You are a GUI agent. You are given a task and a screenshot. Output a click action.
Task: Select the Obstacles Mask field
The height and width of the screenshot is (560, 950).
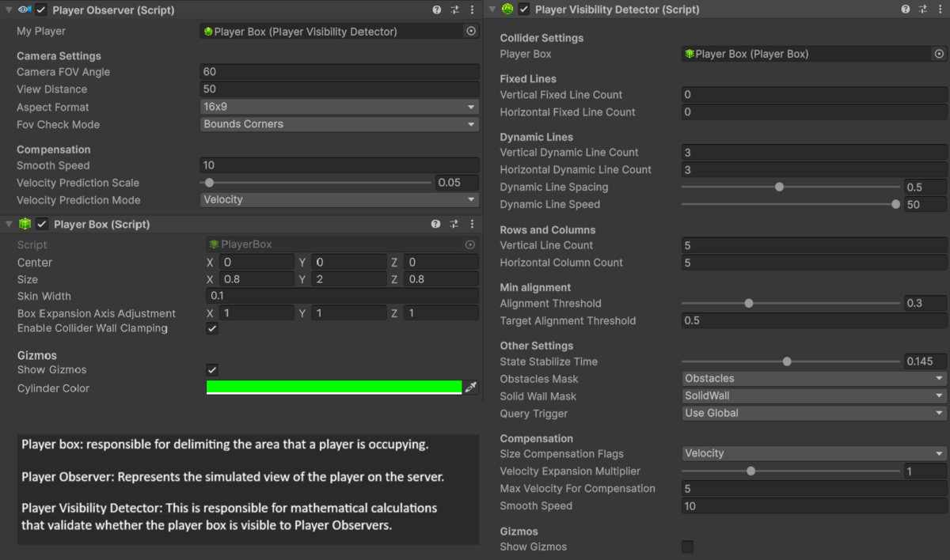coord(814,378)
